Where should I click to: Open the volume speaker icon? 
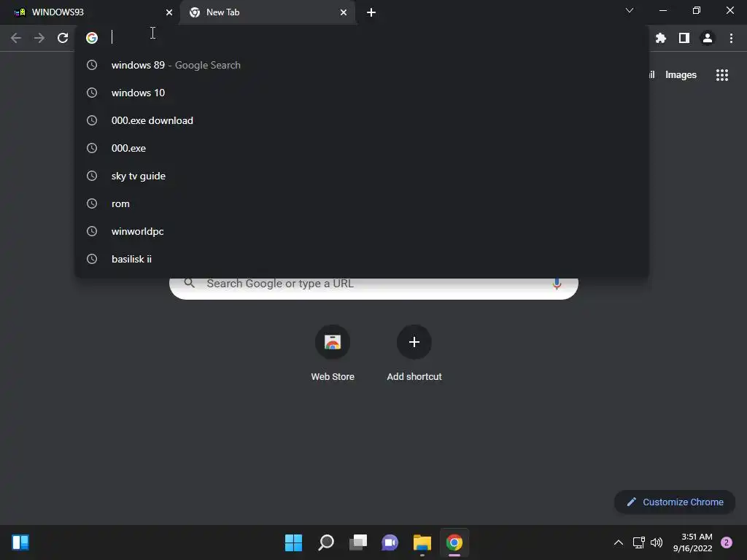pos(657,542)
